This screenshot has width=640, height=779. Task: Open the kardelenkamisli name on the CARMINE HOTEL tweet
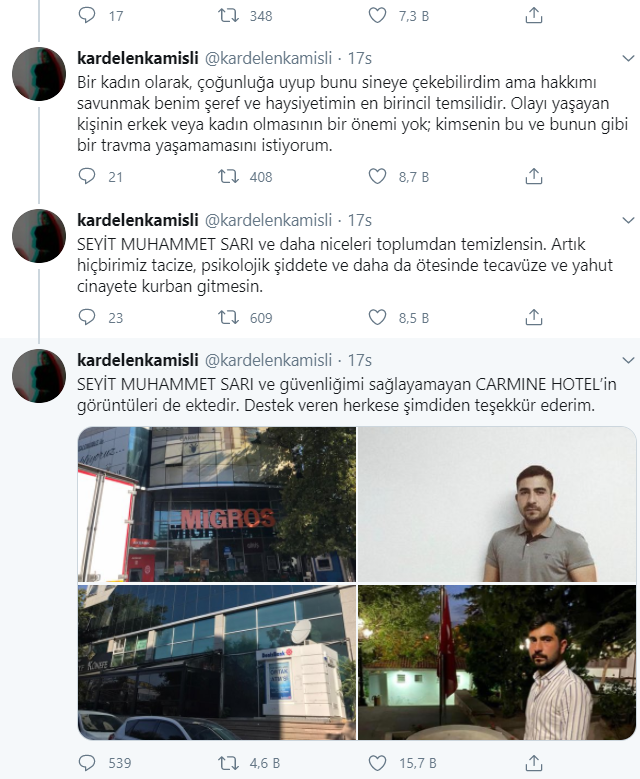[x=138, y=360]
